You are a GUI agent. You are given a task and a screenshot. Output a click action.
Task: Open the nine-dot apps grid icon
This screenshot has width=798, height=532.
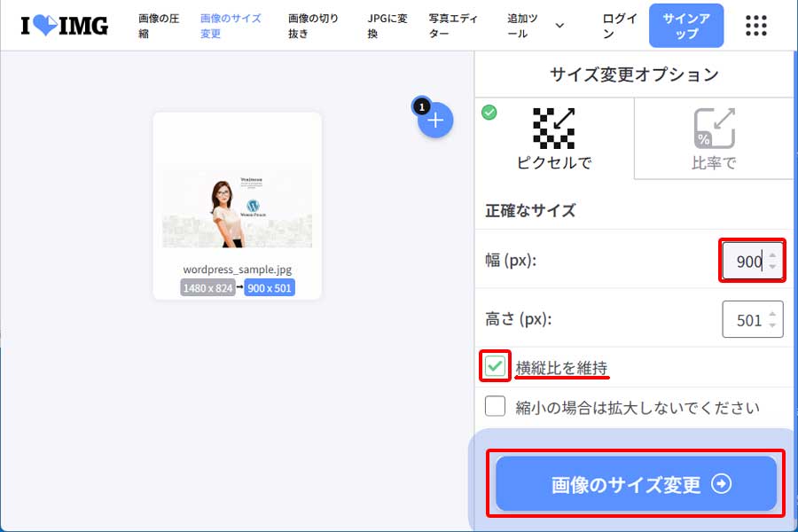(x=755, y=25)
